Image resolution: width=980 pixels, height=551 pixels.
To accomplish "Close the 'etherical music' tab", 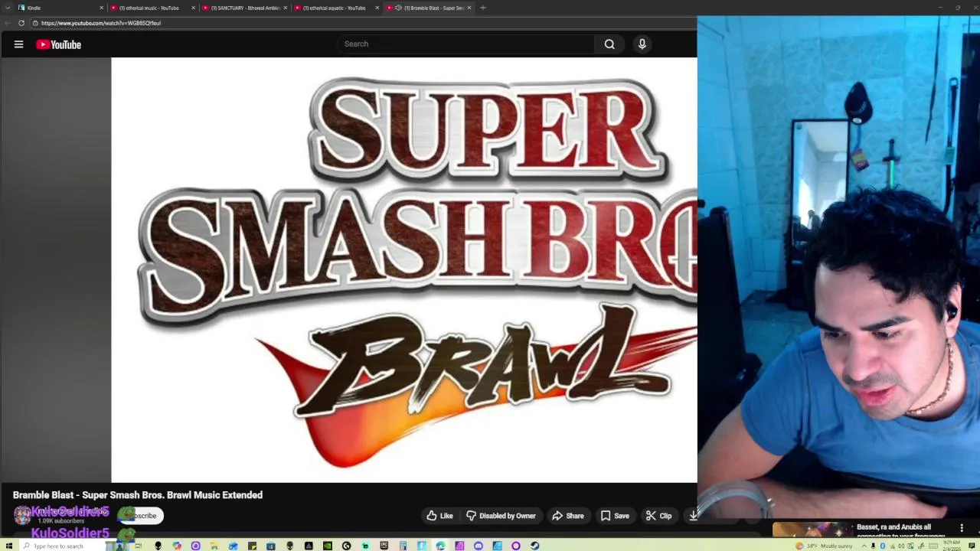I will [x=193, y=8].
